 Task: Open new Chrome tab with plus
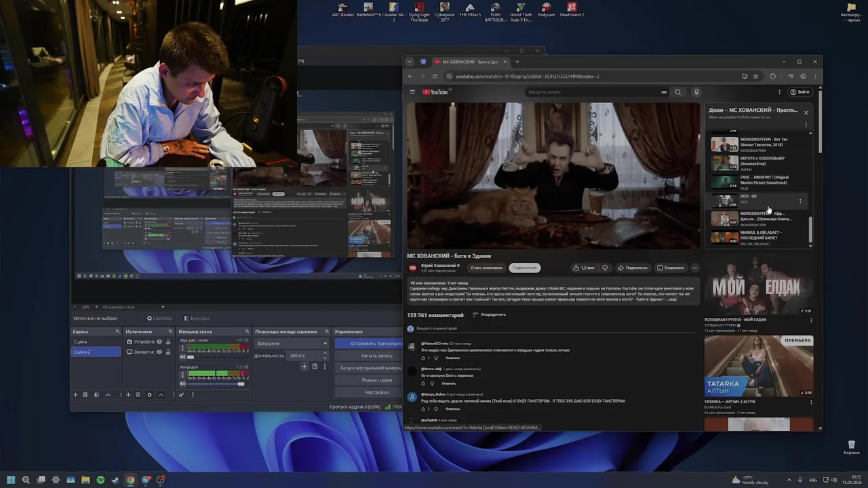coord(517,62)
